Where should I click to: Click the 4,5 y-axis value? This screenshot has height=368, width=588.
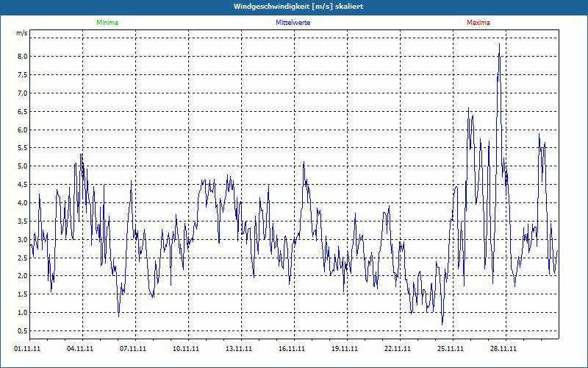(x=23, y=185)
